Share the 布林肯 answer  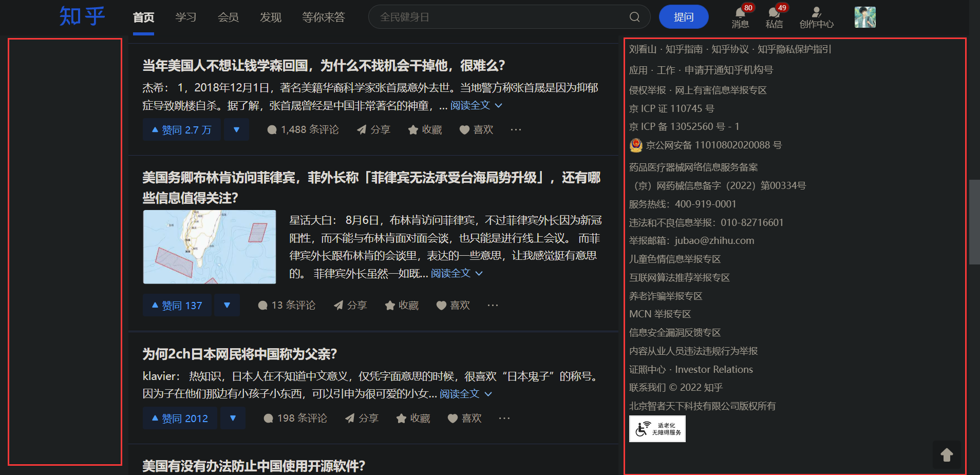click(350, 305)
